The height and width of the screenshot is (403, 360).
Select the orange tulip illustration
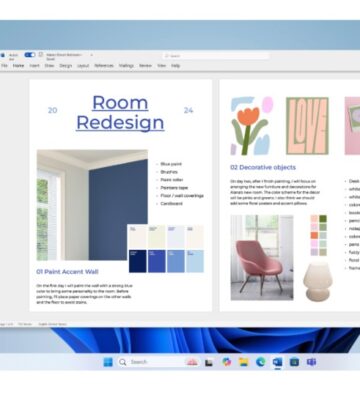point(252,126)
